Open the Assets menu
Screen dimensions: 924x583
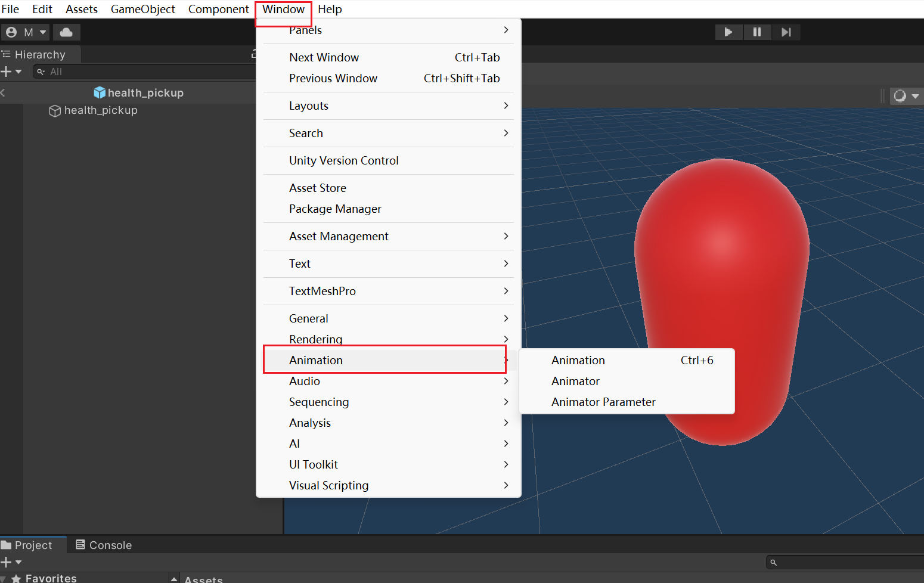pyautogui.click(x=82, y=9)
